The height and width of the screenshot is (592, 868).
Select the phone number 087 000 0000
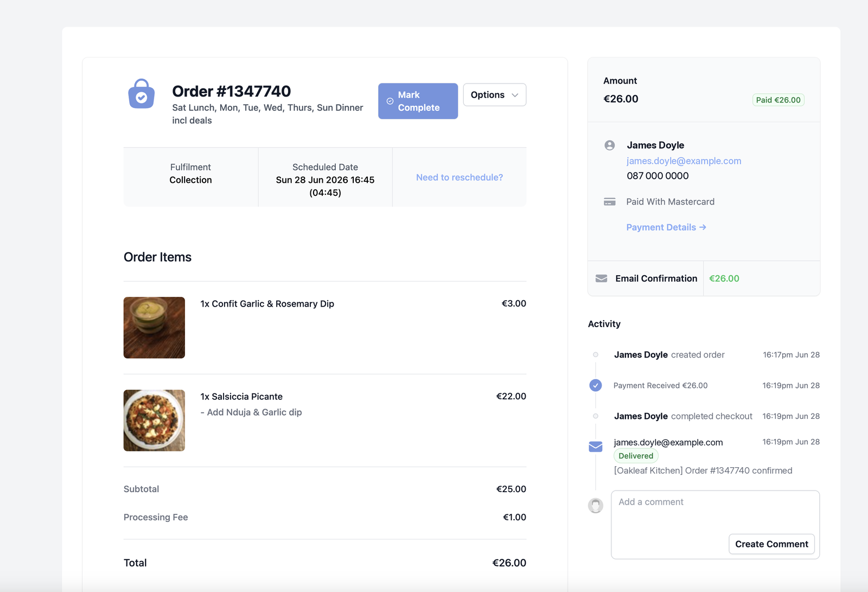coord(658,176)
